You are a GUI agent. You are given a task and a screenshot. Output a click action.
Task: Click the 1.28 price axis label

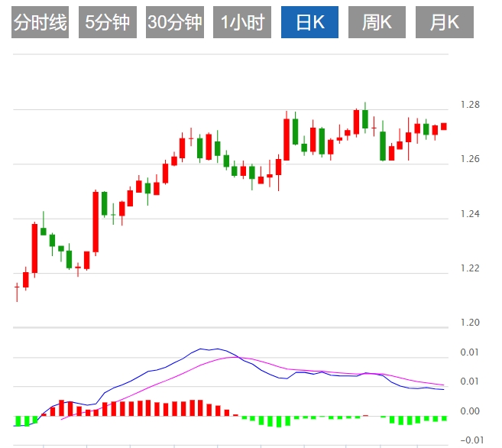tap(471, 105)
